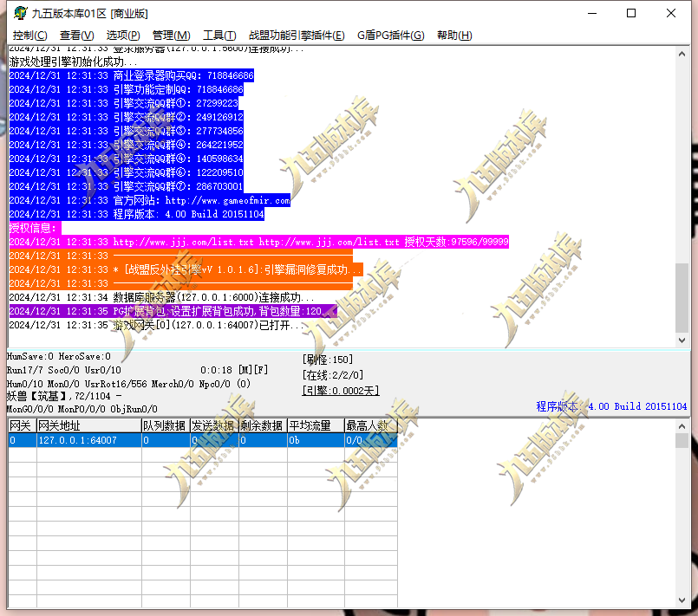Click the MonG0/0/0 MonP0/0/0 status line
Image resolution: width=698 pixels, height=616 pixels.
pos(82,409)
